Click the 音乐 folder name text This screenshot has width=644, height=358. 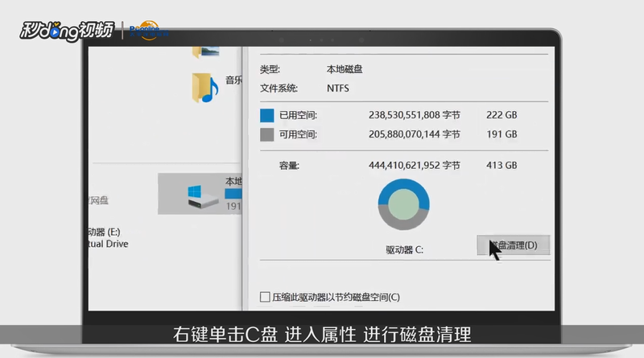(x=233, y=80)
